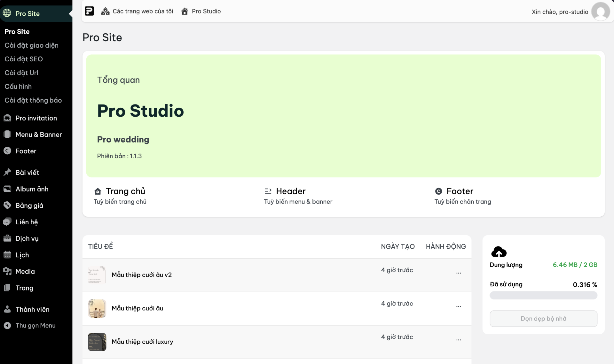Click the Pro invitation sidebar icon
Image resolution: width=614 pixels, height=364 pixels.
[7, 118]
